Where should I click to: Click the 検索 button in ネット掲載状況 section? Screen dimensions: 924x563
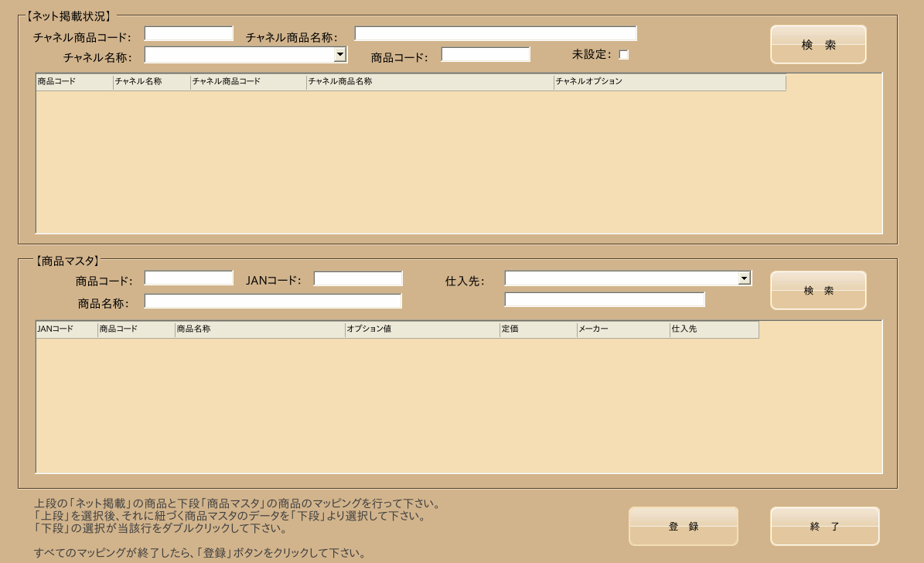pyautogui.click(x=818, y=44)
